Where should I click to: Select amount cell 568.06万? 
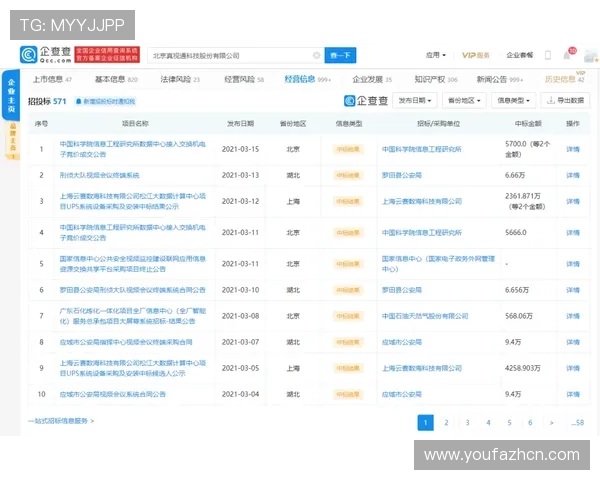[519, 316]
